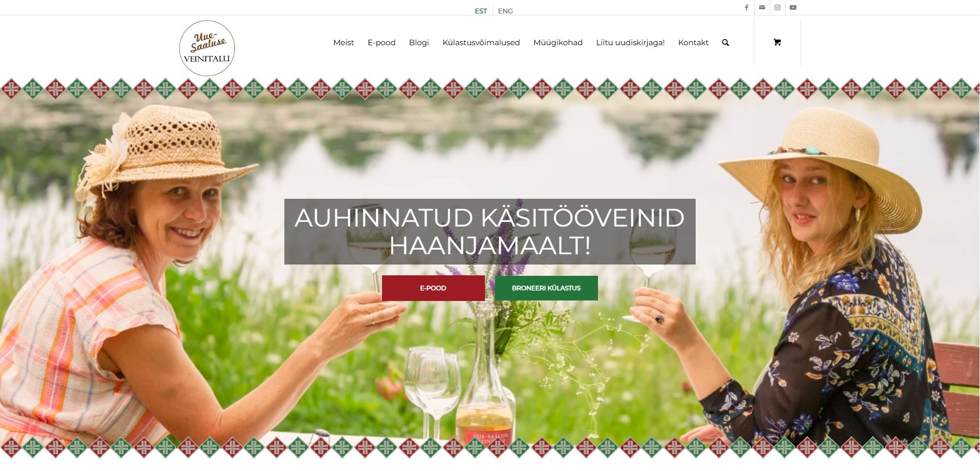Viewport: 980px width, 471px height.
Task: Click the red E-POOD button
Action: pos(433,288)
